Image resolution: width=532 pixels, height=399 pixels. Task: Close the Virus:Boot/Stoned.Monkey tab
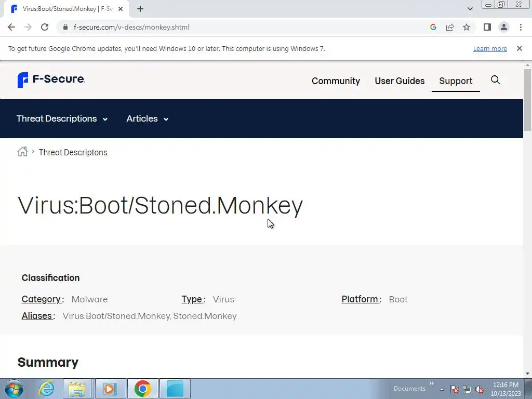121,9
